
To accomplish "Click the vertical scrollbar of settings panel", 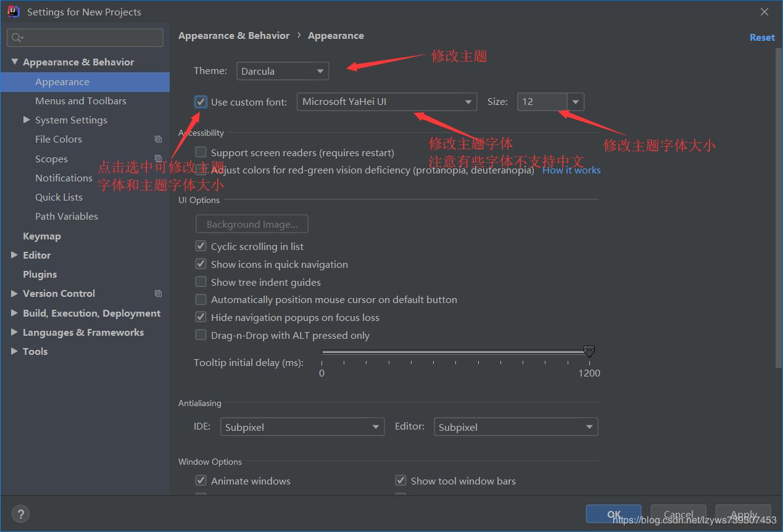I will (779, 209).
